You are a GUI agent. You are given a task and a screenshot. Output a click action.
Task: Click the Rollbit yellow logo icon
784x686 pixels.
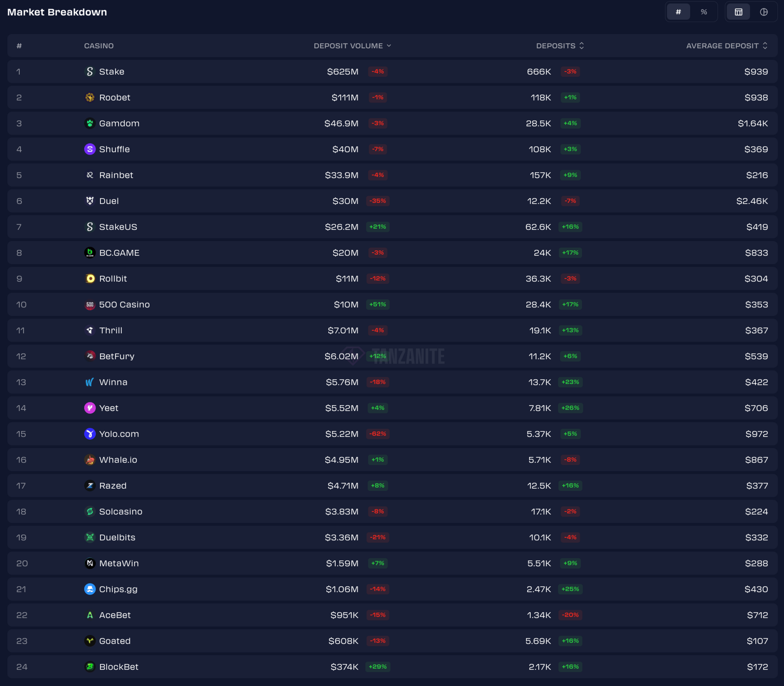[x=90, y=279]
